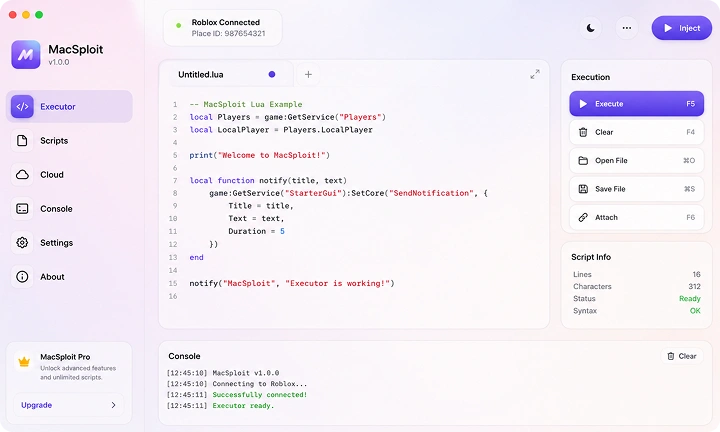
Task: Click the Console terminal icon in sidebar
Action: click(22, 208)
